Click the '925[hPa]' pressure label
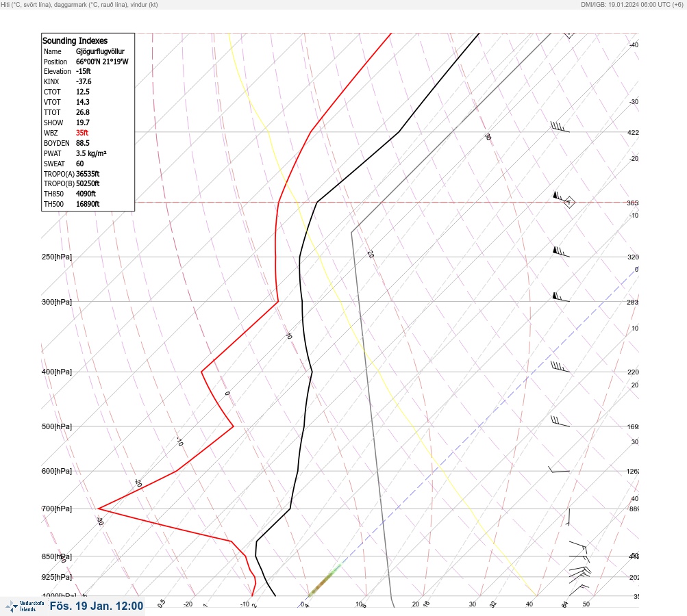The image size is (687, 616). [57, 577]
